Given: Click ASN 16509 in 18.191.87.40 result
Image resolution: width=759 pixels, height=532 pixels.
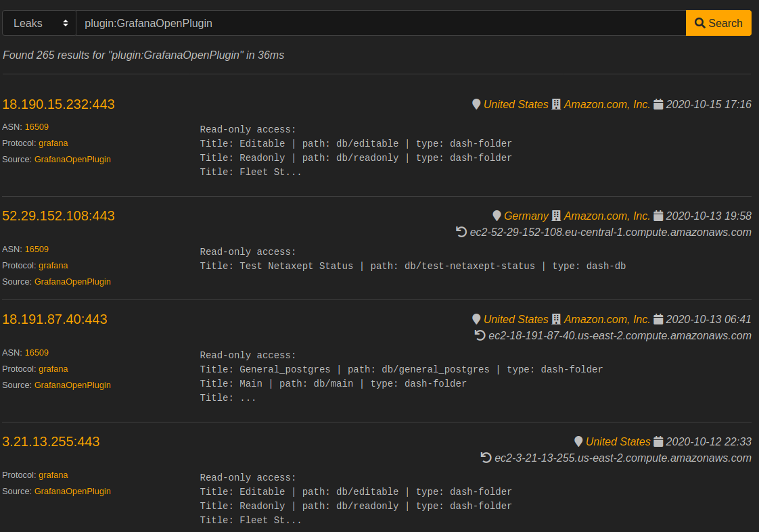Looking at the screenshot, I should click(x=37, y=353).
